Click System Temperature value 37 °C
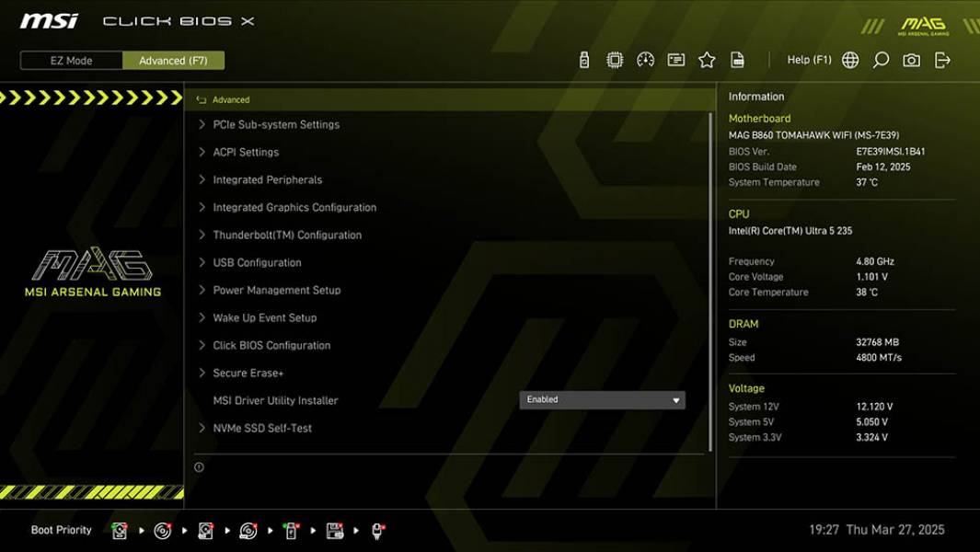Screen dimensions: 980x552 coord(867,182)
